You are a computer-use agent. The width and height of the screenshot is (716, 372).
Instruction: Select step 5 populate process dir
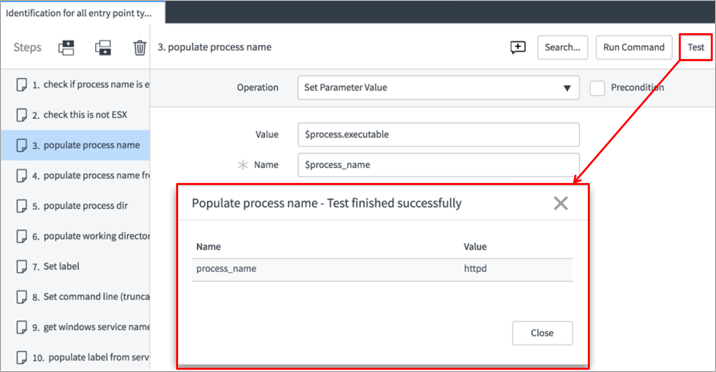[x=75, y=206]
